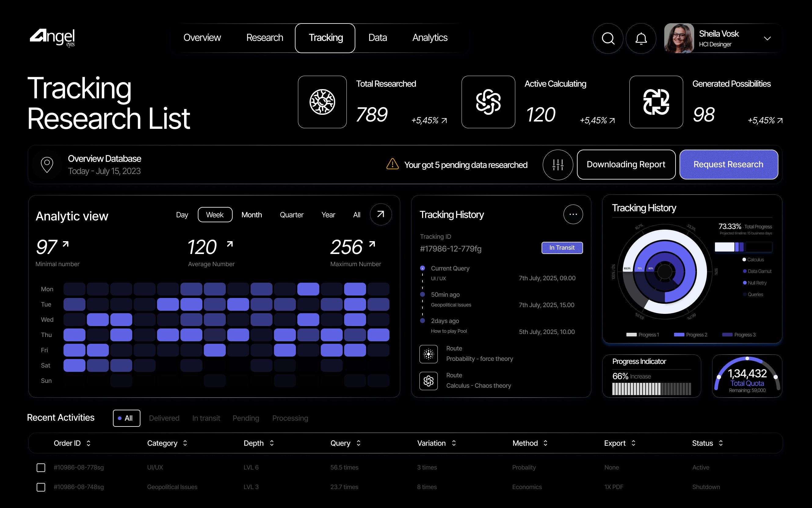Click the filter sliders icon

(558, 165)
